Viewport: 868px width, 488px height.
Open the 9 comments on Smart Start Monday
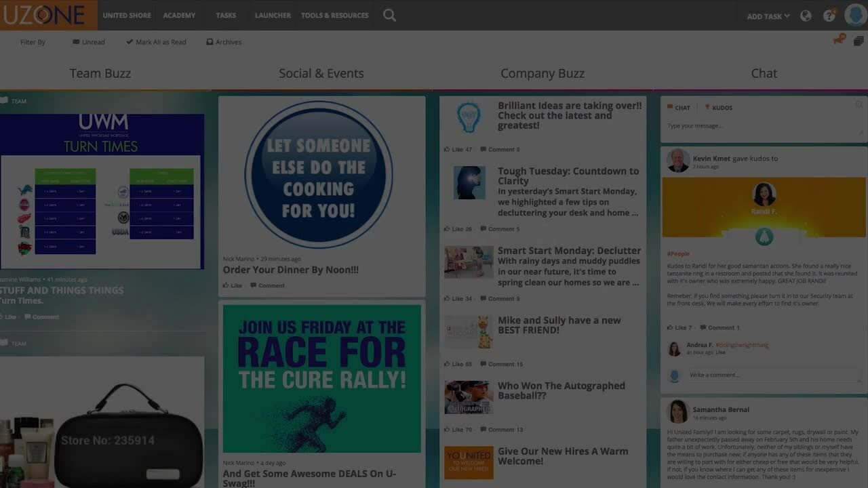[500, 299]
